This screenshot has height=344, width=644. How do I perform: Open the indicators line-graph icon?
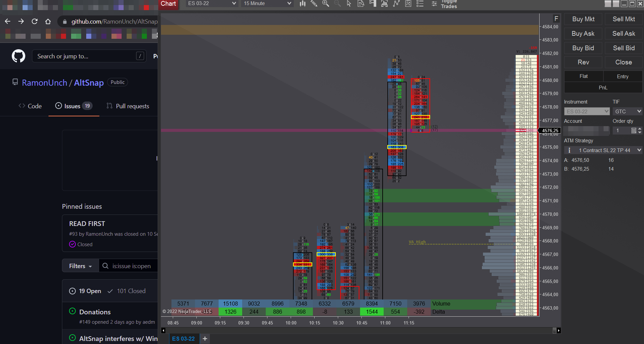click(x=396, y=3)
